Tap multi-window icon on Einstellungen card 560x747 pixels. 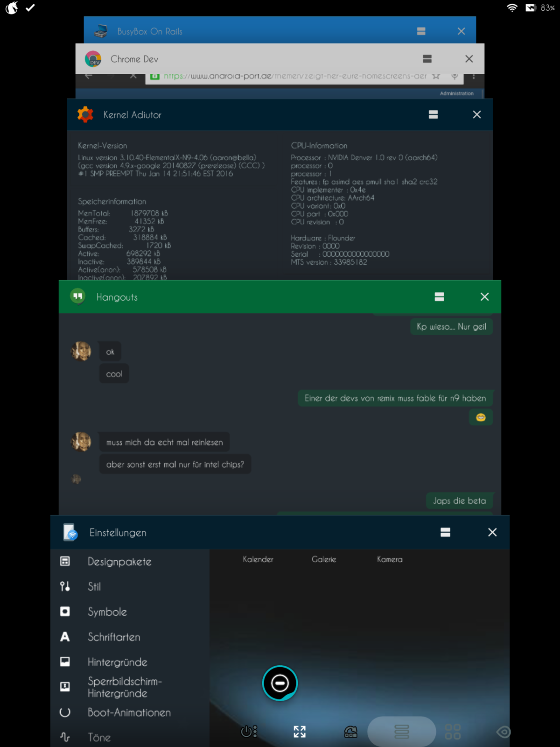coord(445,532)
